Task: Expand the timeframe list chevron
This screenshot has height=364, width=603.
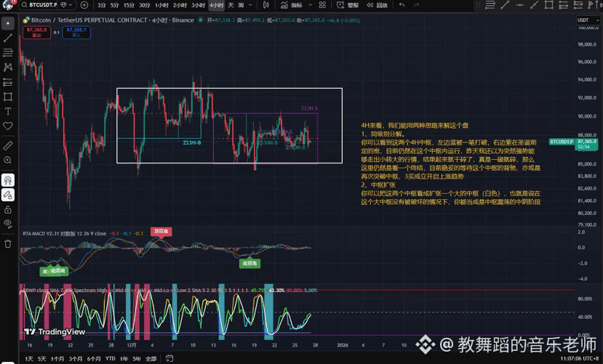Action: (x=251, y=5)
